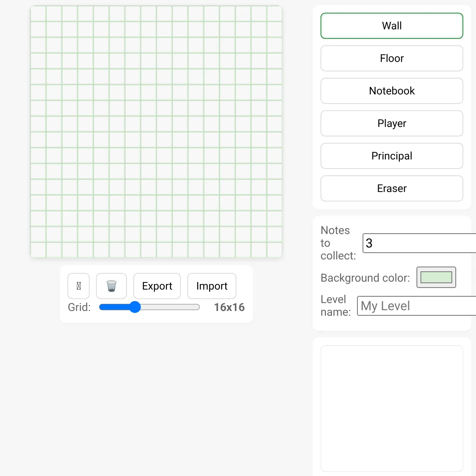
Task: Click the Grid size slider handle
Action: [x=135, y=307]
